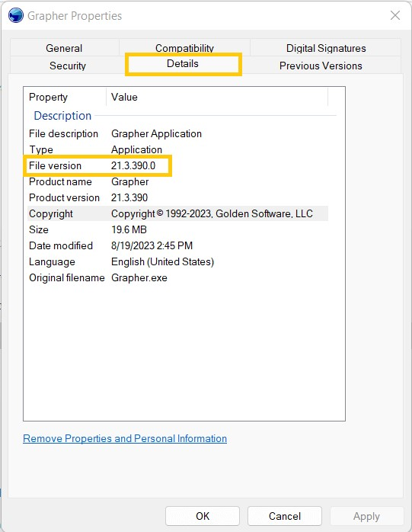
Task: Click the Cancel button
Action: 285,516
